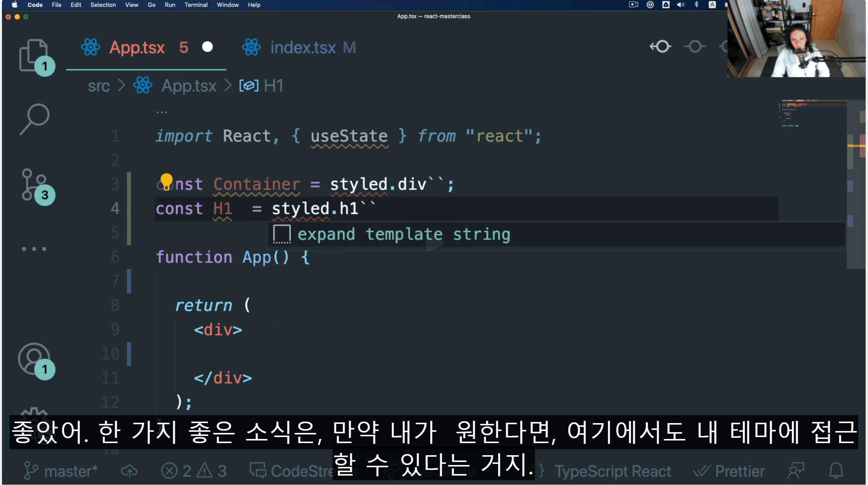Click the input source A icon in menu bar
The height and width of the screenshot is (485, 868).
[x=712, y=5]
